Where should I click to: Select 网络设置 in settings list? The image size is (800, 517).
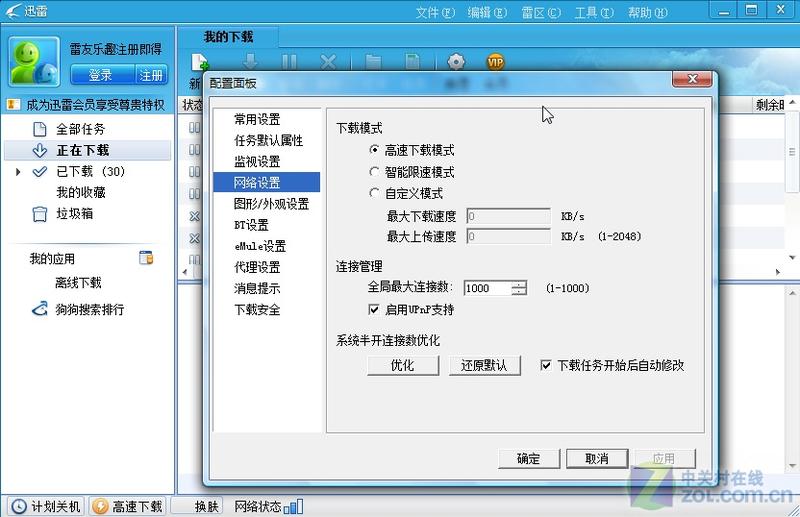(267, 182)
